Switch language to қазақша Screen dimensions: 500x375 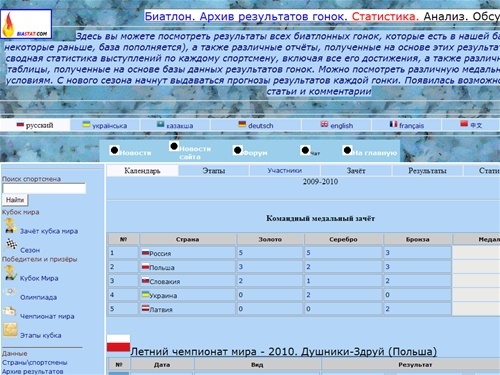point(180,126)
